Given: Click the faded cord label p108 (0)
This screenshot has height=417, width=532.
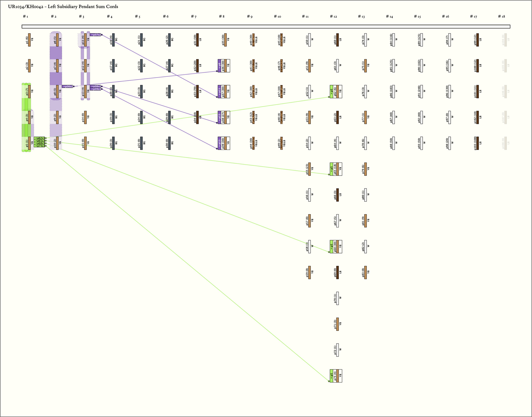Looking at the screenshot, I should (x=503, y=143).
